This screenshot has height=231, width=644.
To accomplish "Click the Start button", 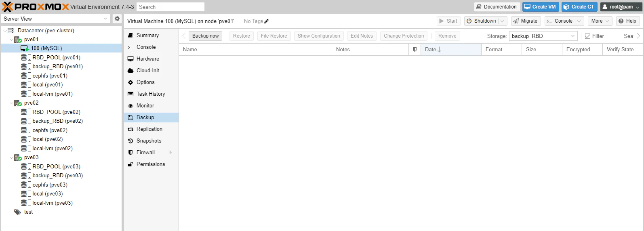I will pos(448,21).
